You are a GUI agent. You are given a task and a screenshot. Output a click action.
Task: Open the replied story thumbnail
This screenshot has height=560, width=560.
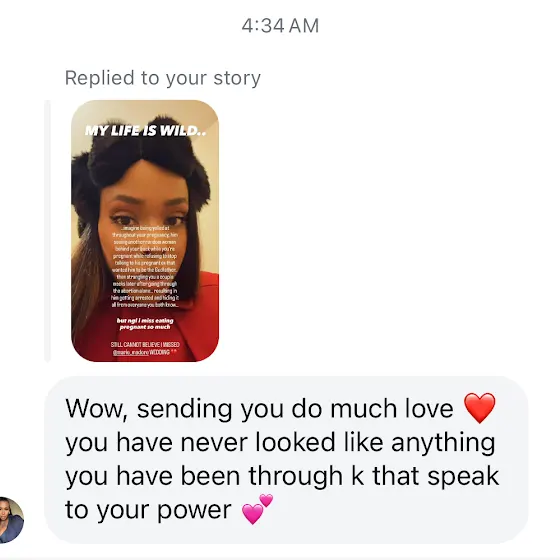[145, 231]
